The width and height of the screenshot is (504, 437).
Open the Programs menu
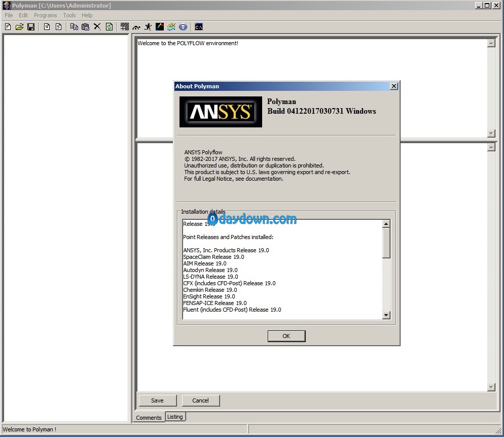45,15
